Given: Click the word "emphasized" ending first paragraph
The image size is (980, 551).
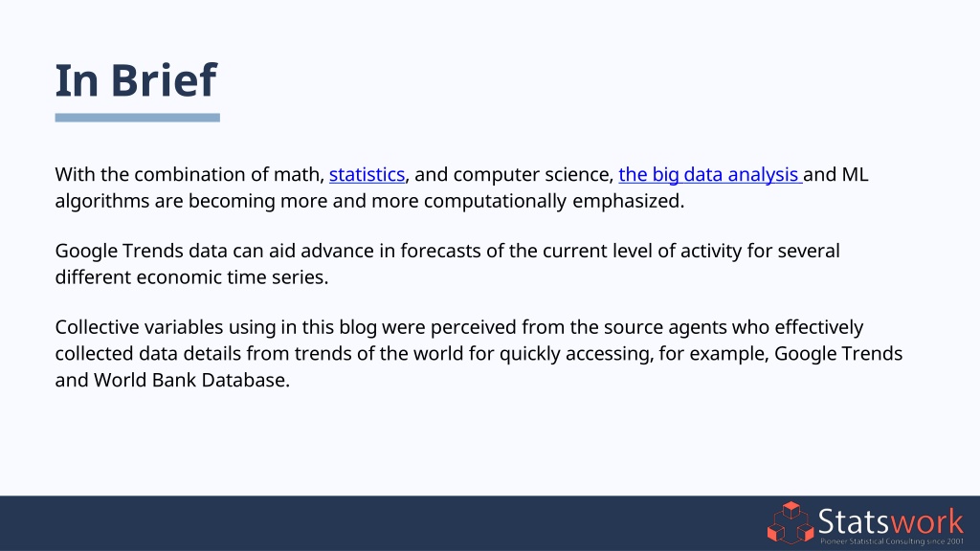Looking at the screenshot, I should point(628,201).
